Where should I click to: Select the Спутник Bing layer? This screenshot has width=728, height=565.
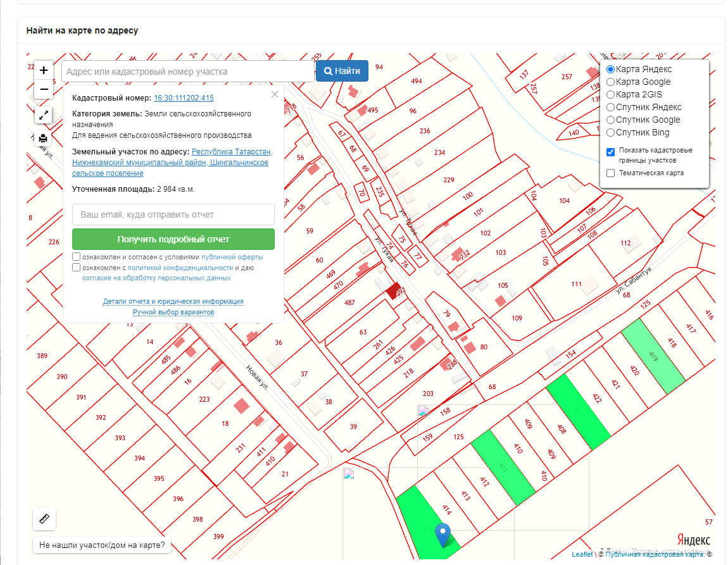610,132
